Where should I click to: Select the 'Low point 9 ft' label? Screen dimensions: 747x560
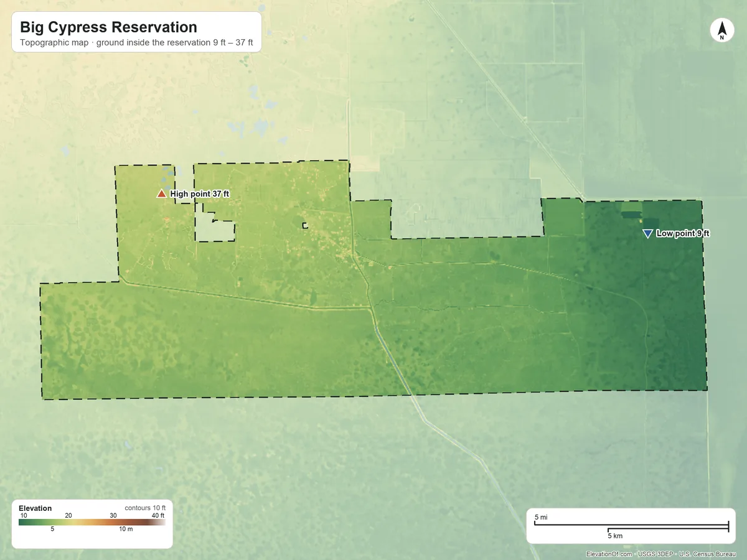[x=683, y=233]
